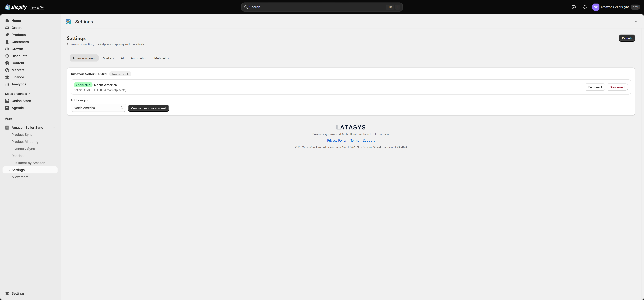
Task: Expand the Apps section
Action: (10, 118)
